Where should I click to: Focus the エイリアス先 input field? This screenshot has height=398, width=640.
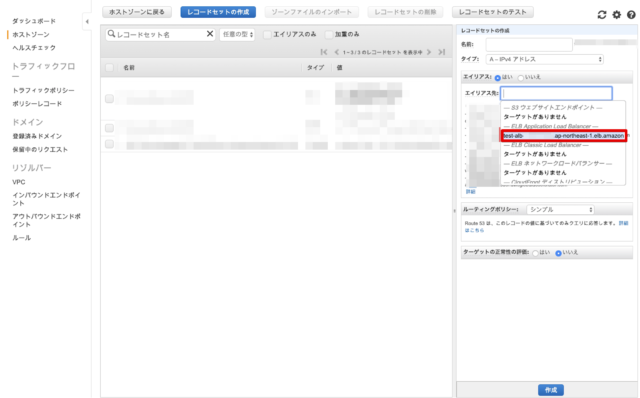(x=556, y=93)
